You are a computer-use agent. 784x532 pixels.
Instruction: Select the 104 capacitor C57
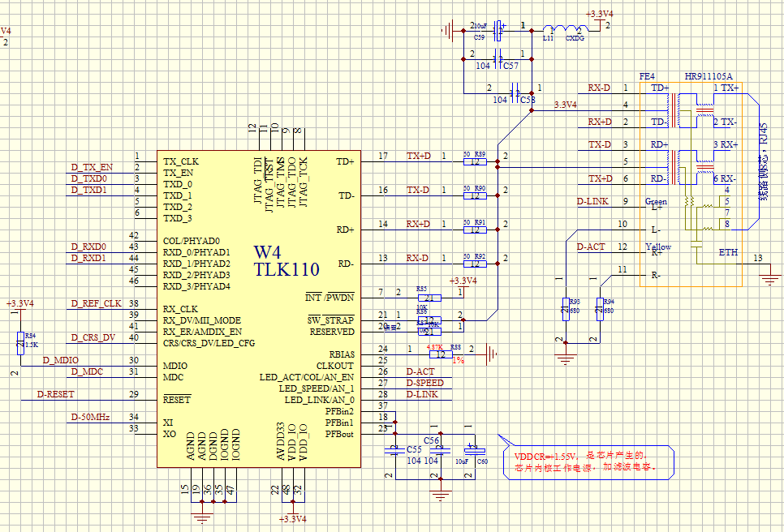(498, 59)
